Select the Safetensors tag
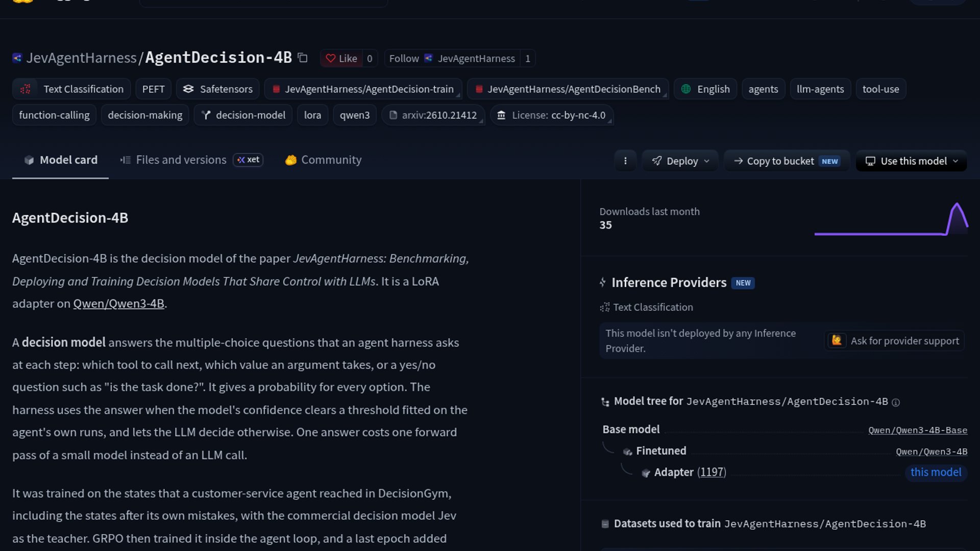Viewport: 980px width, 551px height. 217,89
